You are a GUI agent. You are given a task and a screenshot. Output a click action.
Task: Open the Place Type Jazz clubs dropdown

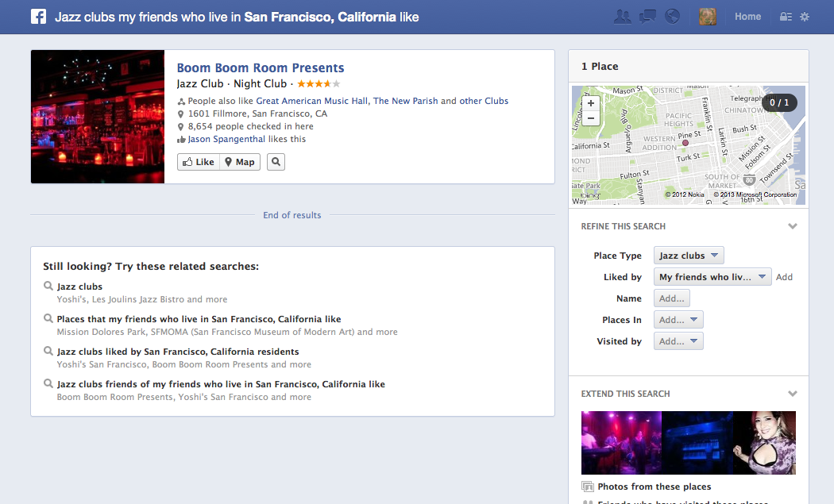(x=689, y=256)
